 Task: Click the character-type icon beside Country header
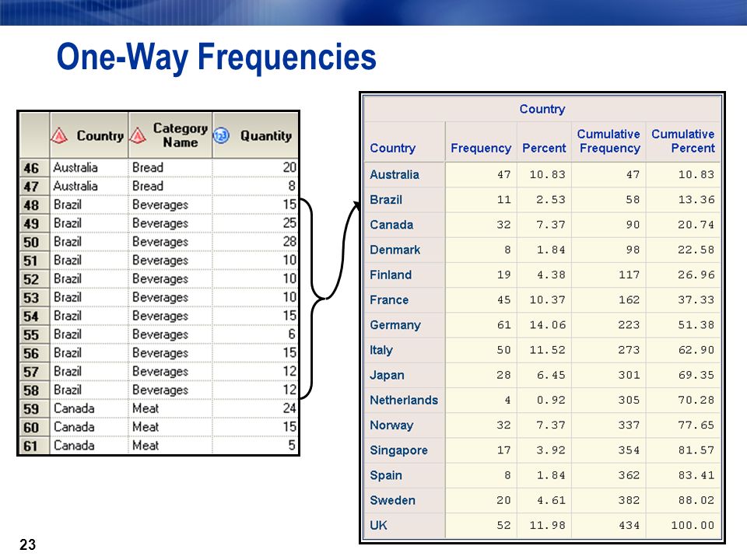click(59, 135)
